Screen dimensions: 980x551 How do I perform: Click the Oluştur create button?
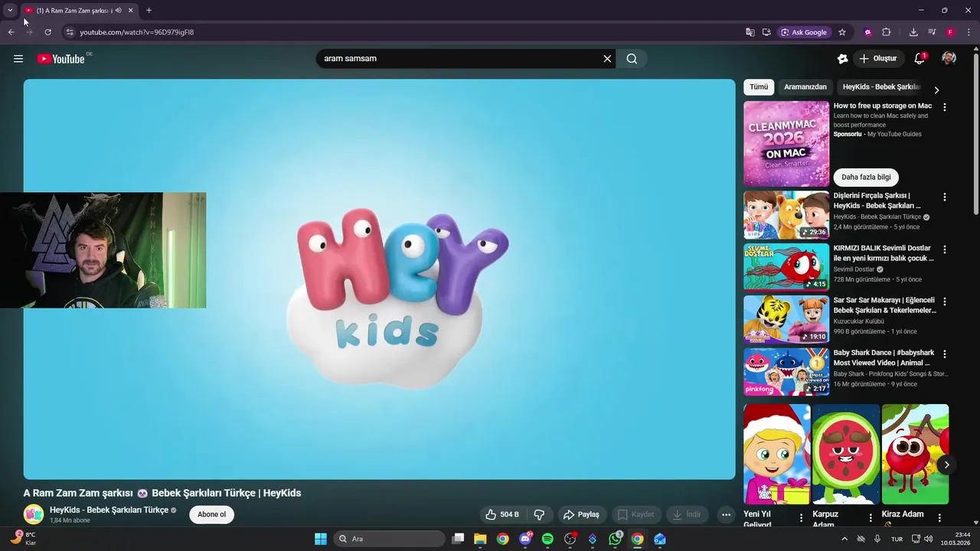pyautogui.click(x=877, y=58)
